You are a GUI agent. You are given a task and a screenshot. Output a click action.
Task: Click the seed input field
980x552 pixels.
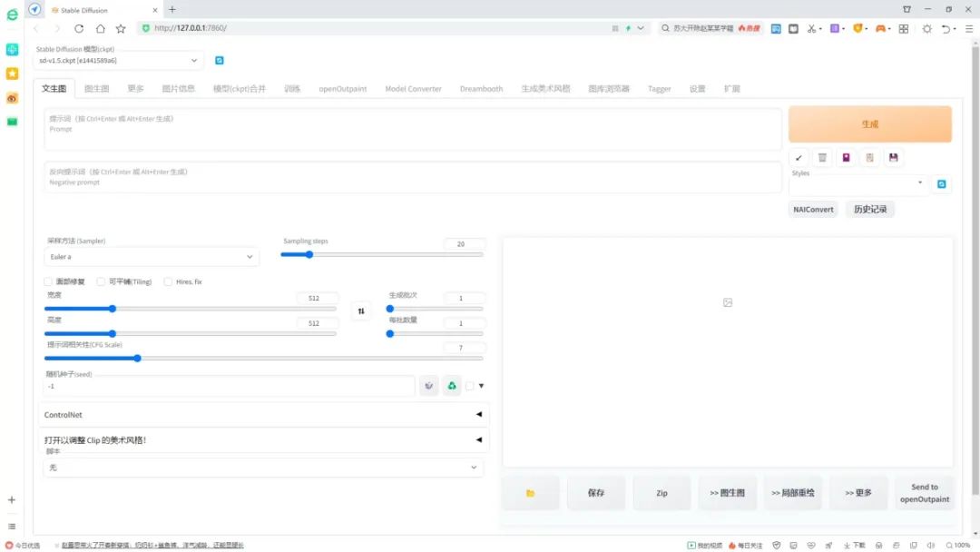(229, 387)
